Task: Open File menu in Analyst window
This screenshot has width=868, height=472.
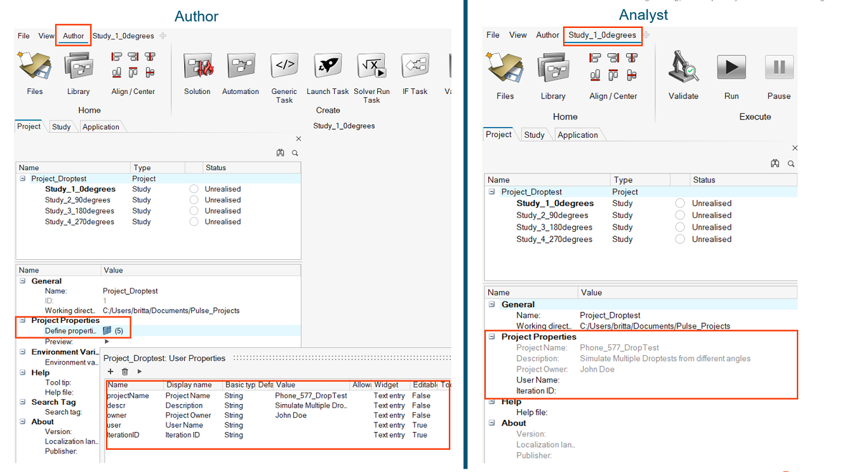Action: coord(493,35)
